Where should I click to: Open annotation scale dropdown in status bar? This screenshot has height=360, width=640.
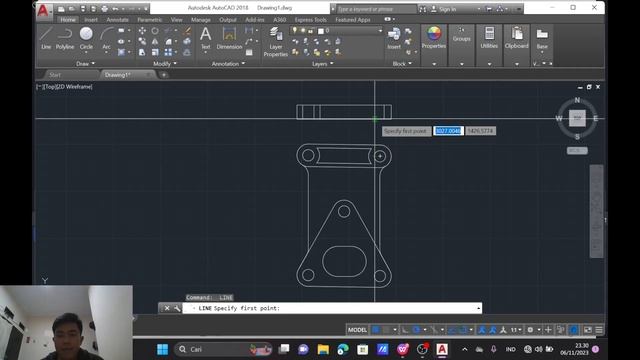click(x=516, y=330)
